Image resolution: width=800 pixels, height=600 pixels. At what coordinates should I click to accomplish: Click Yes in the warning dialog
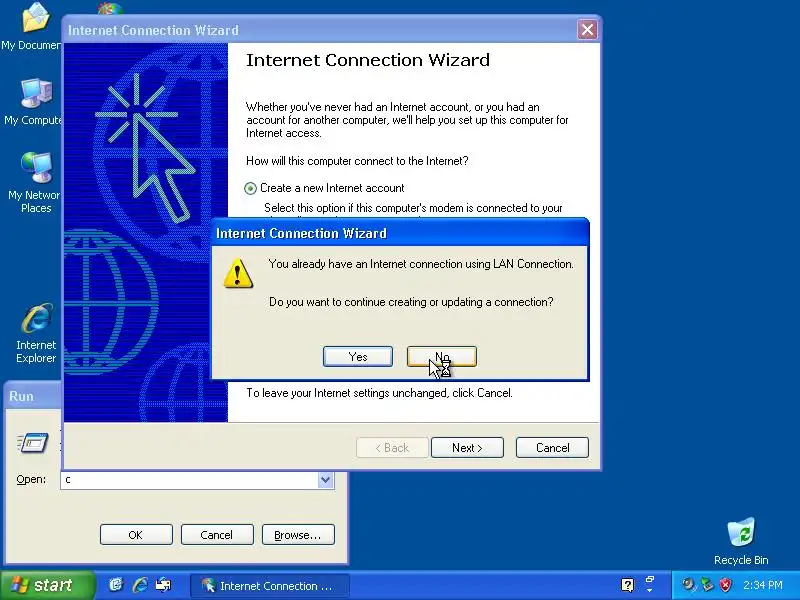pyautogui.click(x=358, y=357)
